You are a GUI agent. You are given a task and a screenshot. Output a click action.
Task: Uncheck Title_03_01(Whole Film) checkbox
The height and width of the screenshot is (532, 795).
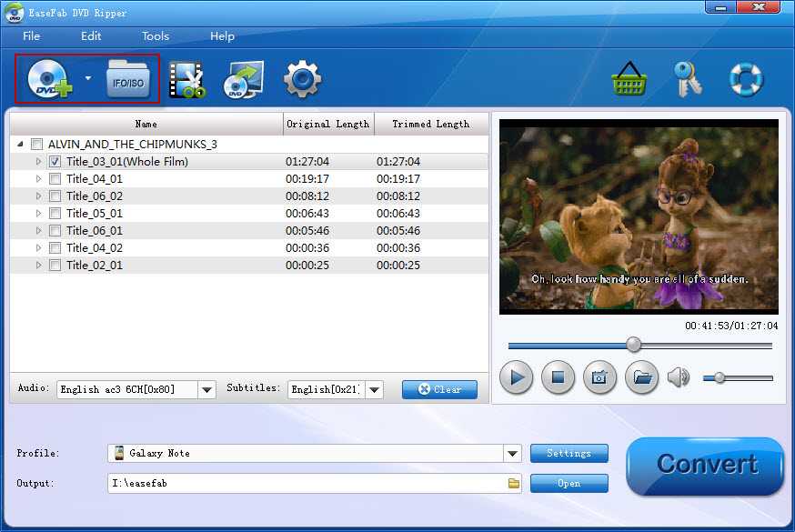55,162
